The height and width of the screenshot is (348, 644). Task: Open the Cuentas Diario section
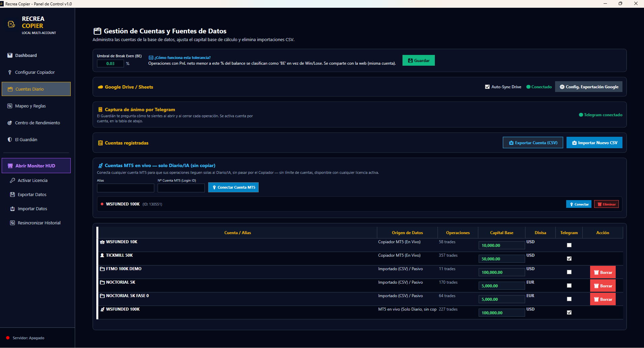36,89
